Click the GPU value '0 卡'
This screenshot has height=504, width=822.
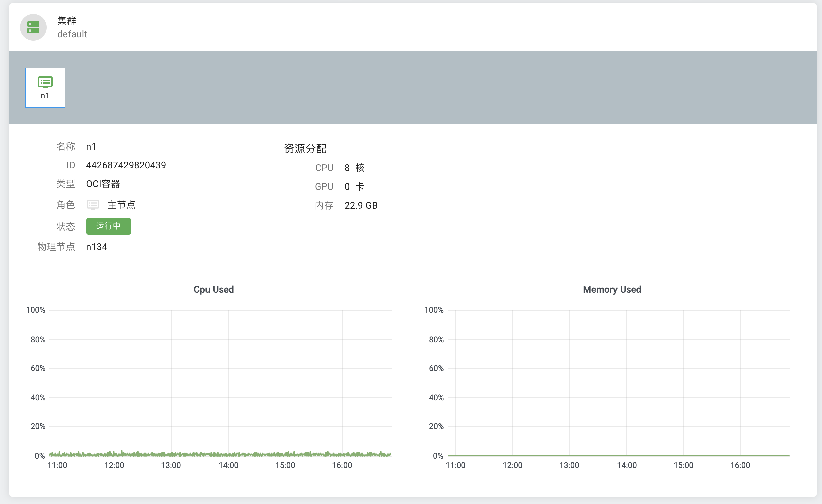[x=354, y=186]
